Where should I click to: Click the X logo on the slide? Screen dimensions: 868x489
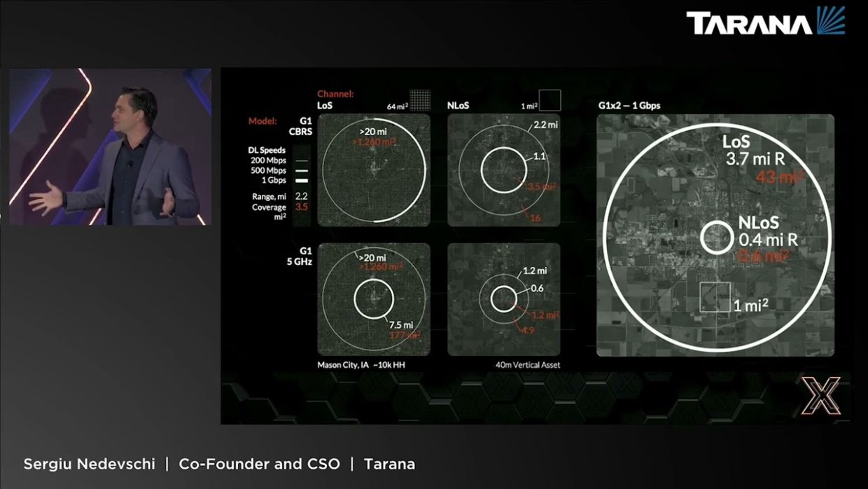tap(820, 397)
